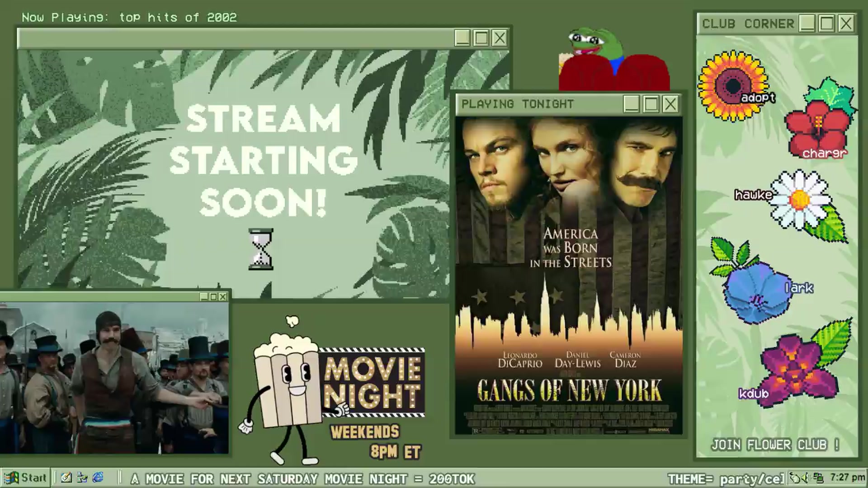Click the scrolling movie night ticker text
The width and height of the screenshot is (868, 488).
click(302, 479)
